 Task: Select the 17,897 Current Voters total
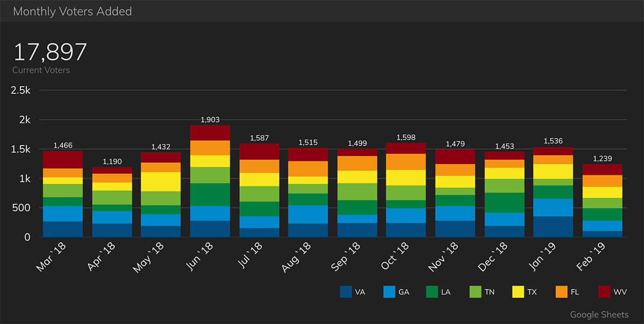pyautogui.click(x=50, y=53)
